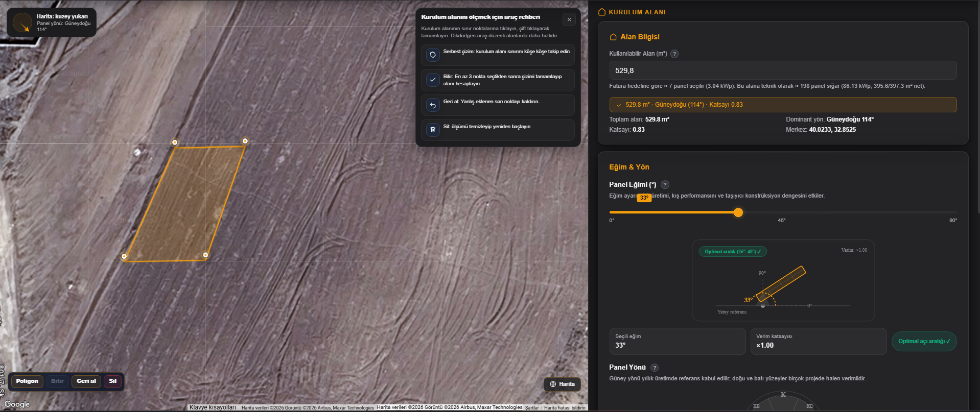Click the Geri al button in map toolbar
The image size is (980, 412).
click(x=86, y=381)
